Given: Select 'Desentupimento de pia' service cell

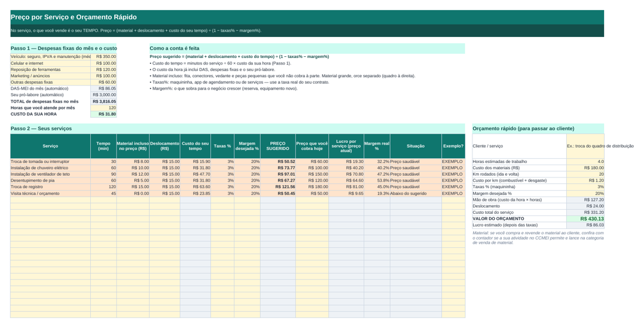Looking at the screenshot, I should 50,180.
